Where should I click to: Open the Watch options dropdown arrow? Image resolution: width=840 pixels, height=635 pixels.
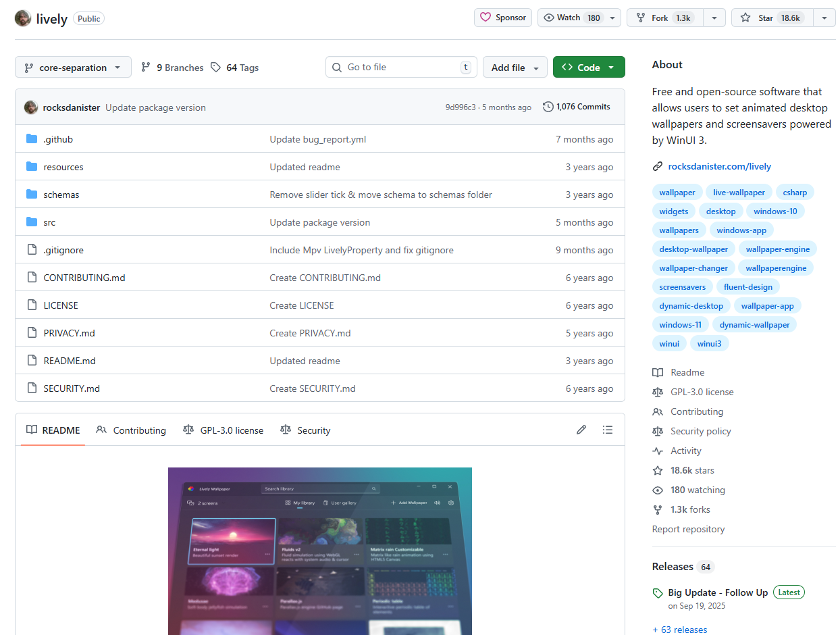coord(612,18)
